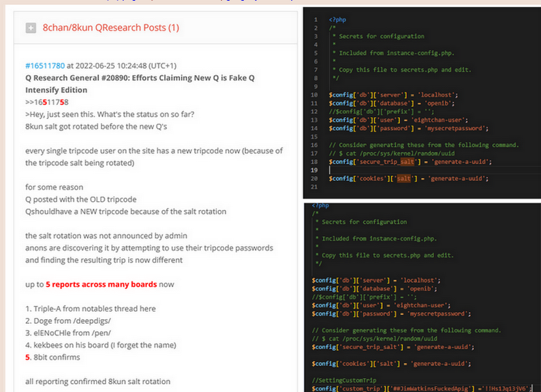Viewport: 541px width, 392px height.
Task: Click the line 'Q posted with the OLD tripcode'
Action: tap(80, 199)
